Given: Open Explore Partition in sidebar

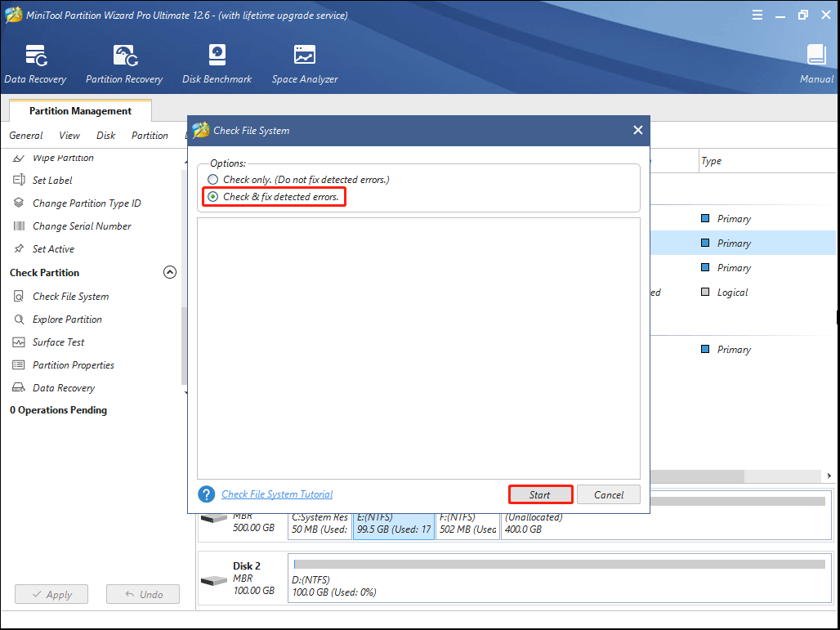Looking at the screenshot, I should [x=67, y=319].
